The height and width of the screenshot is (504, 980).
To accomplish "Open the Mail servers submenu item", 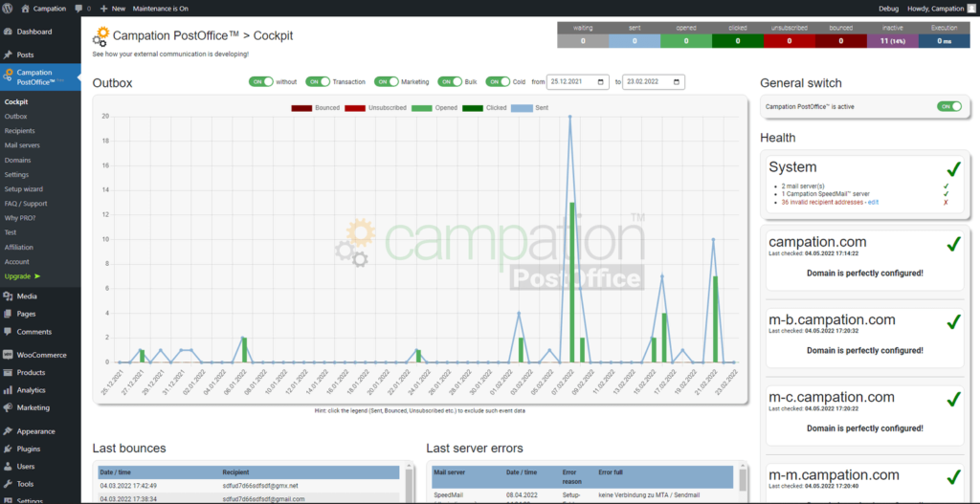I will point(22,145).
